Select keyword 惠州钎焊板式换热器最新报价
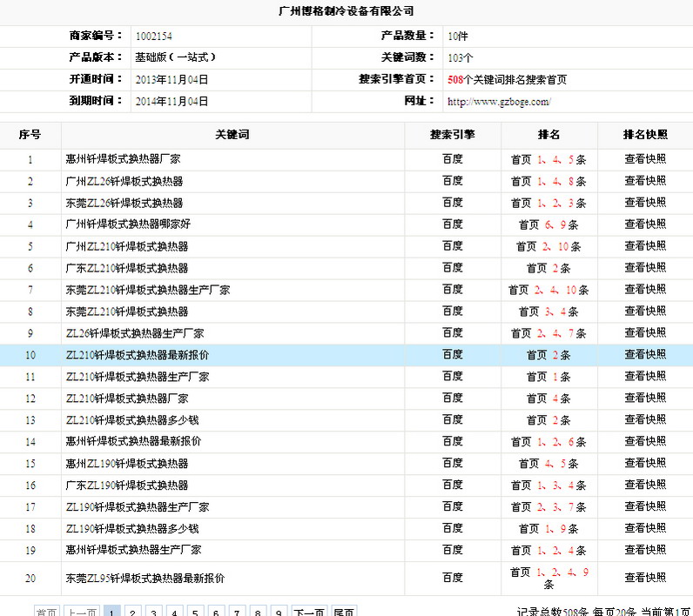693x616 pixels. [x=133, y=441]
